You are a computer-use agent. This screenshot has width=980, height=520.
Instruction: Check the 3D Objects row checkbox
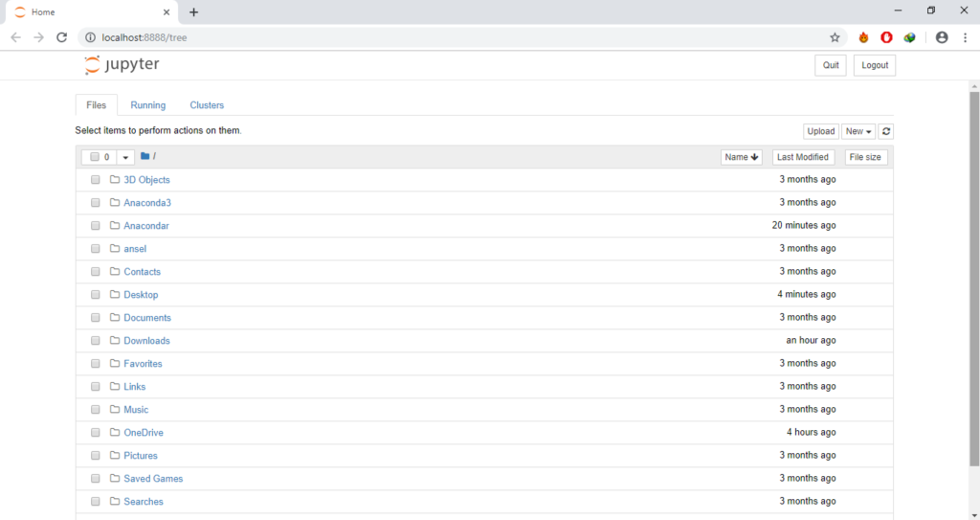pos(95,180)
